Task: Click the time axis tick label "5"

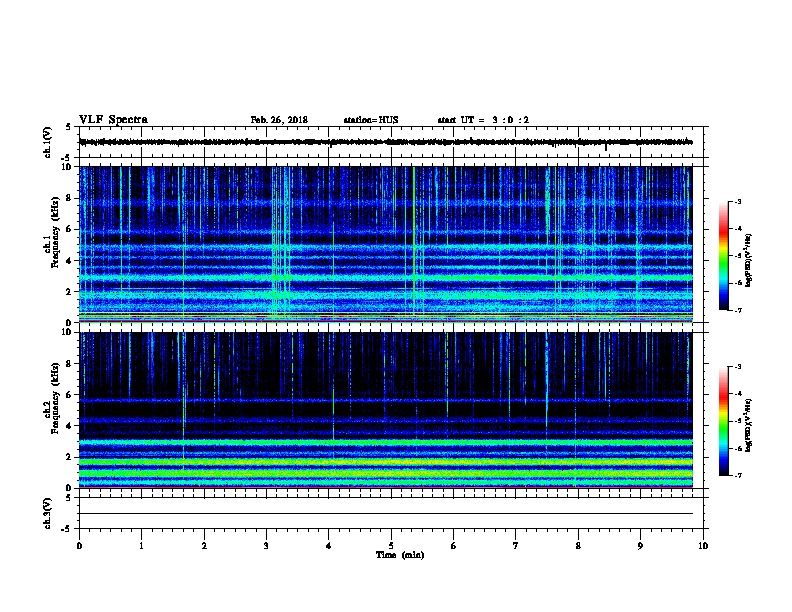Action: click(391, 545)
